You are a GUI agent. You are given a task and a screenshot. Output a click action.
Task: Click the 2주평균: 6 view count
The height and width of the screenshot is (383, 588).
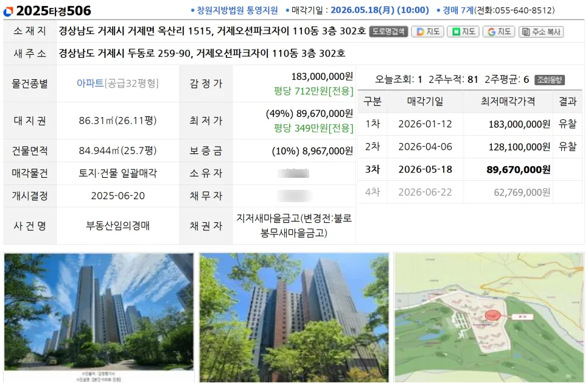(506, 80)
